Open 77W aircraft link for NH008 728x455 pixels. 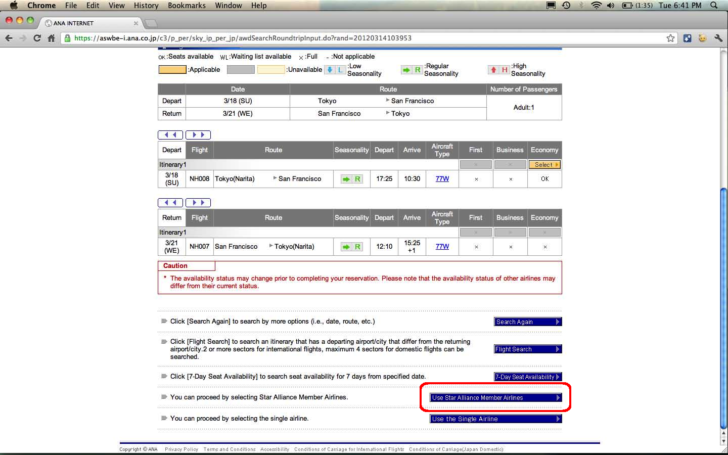(x=442, y=179)
